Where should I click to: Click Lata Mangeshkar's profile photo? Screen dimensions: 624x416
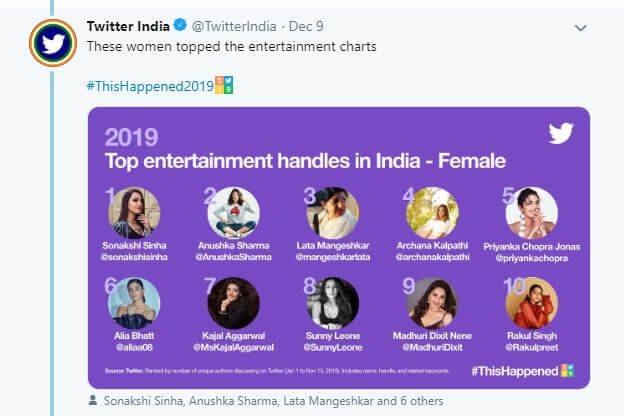(x=333, y=212)
